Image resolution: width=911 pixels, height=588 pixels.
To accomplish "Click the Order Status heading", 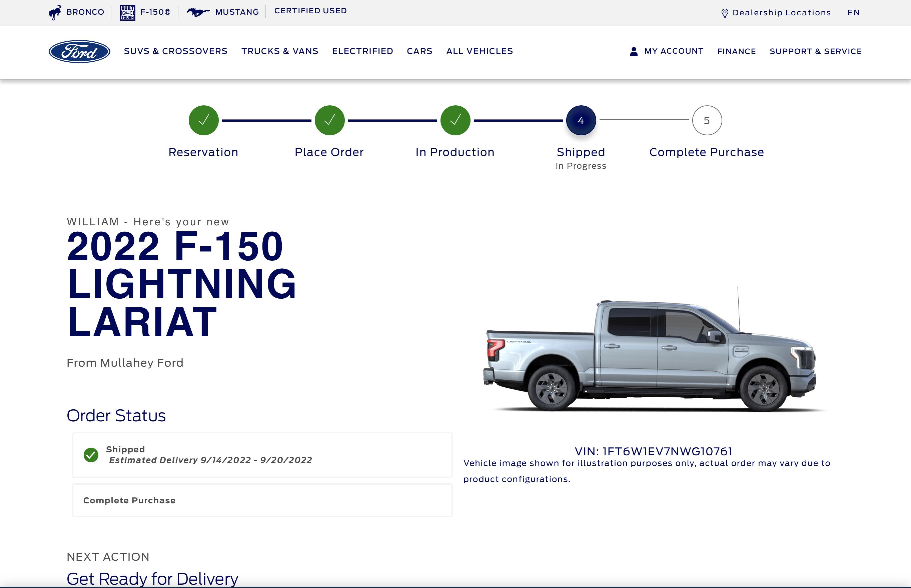I will (116, 416).
